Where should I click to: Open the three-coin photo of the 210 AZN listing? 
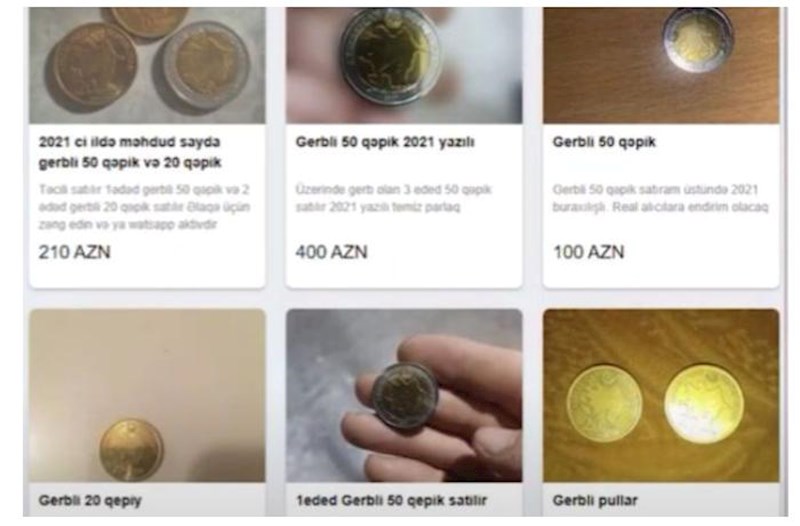[147, 65]
